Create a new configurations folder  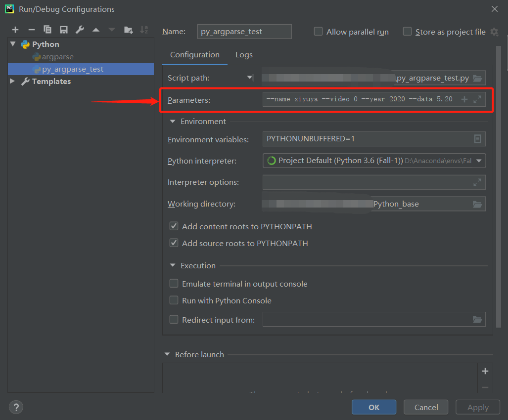(128, 30)
